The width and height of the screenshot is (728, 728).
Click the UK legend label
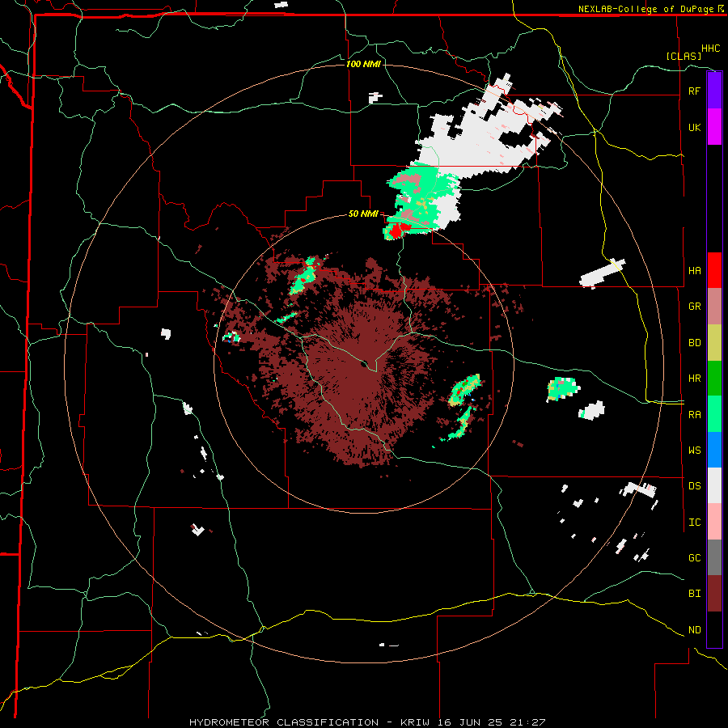(x=694, y=127)
